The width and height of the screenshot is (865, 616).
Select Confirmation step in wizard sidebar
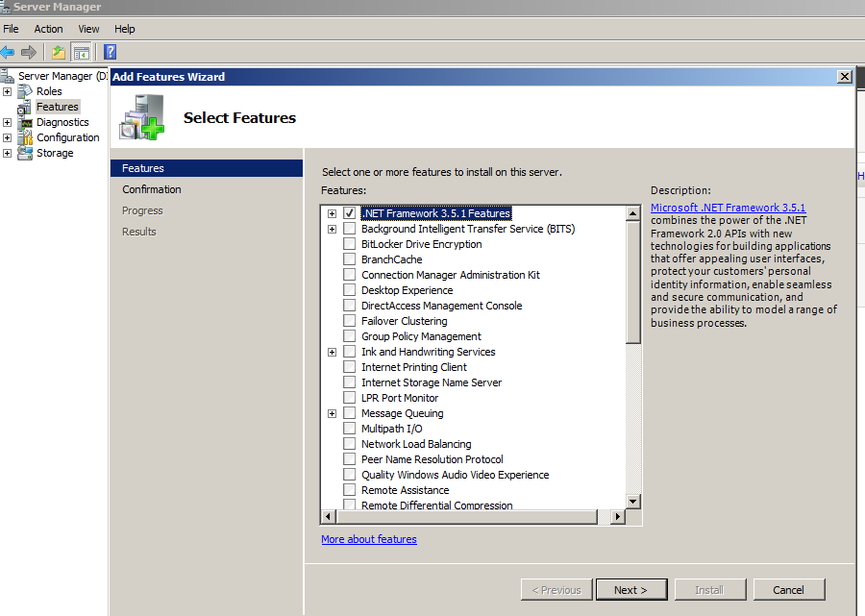pyautogui.click(x=152, y=189)
